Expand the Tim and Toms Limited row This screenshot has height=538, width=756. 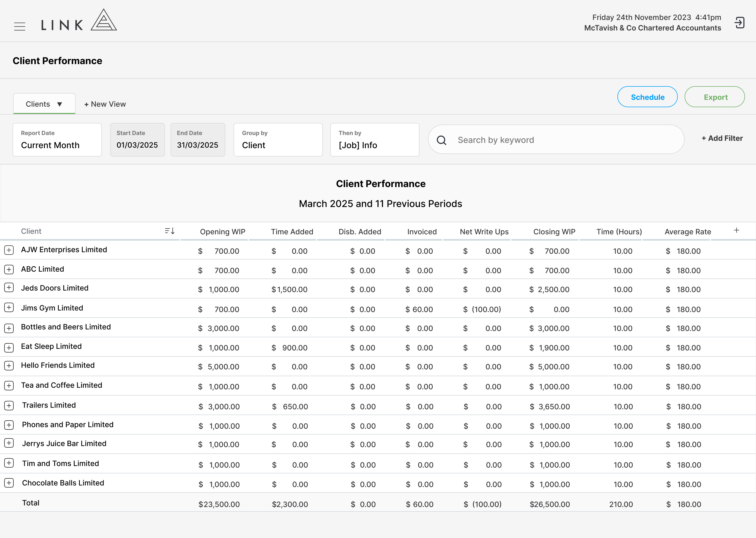tap(9, 463)
